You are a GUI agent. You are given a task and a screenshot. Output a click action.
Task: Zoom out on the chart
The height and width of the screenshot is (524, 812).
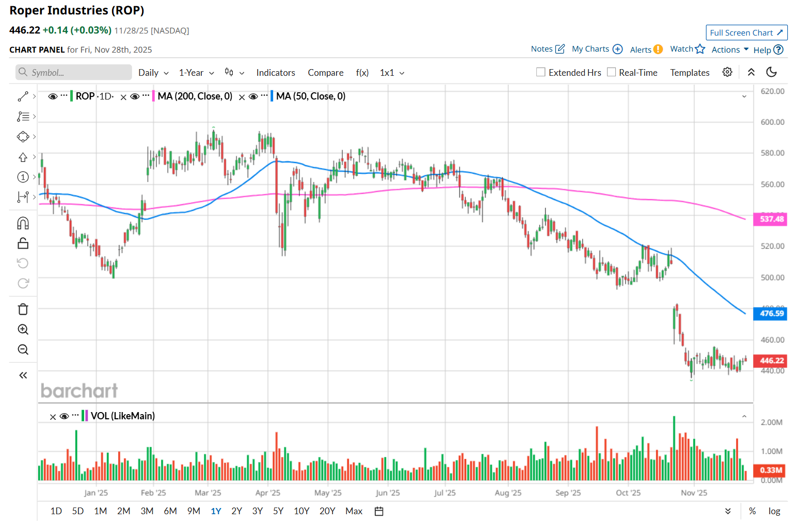(x=23, y=350)
